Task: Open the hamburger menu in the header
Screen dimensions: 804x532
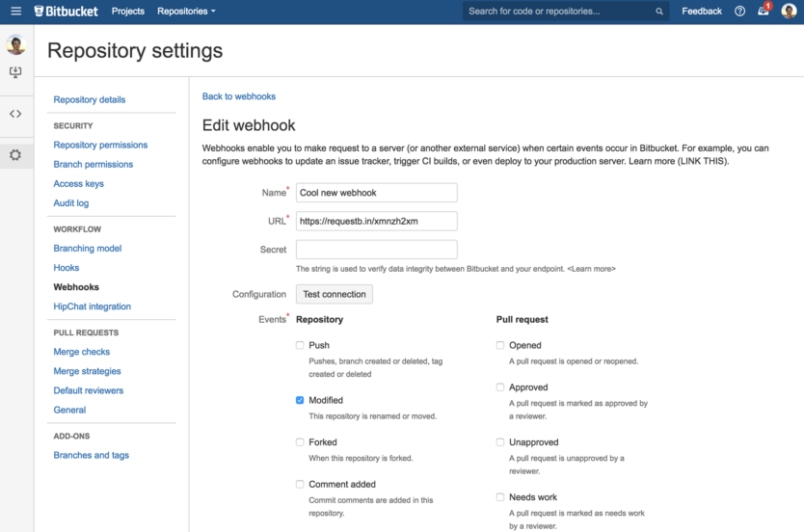Action: (15, 11)
